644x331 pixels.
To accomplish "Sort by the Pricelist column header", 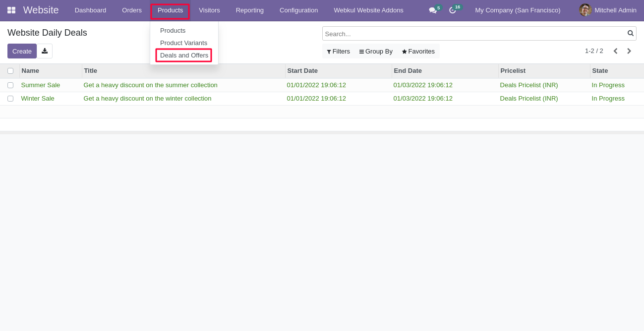I will [544, 71].
